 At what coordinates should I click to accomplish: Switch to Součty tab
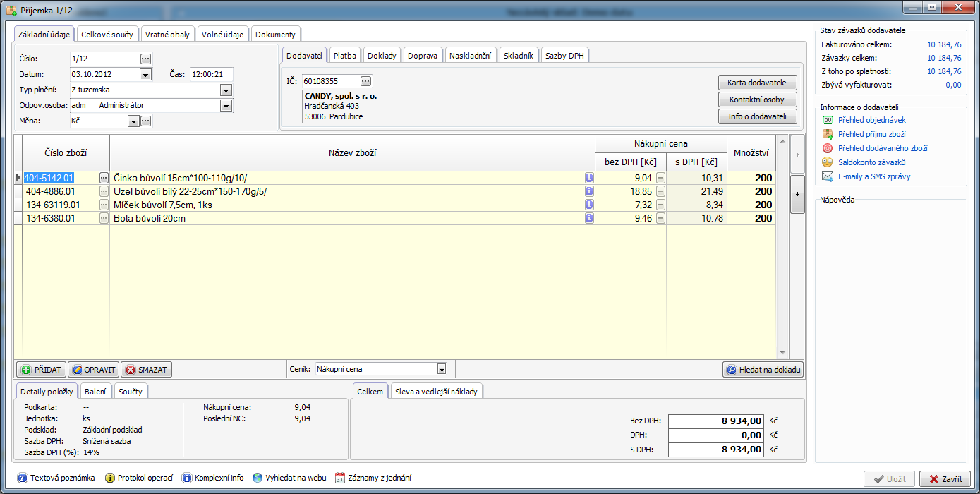point(131,392)
